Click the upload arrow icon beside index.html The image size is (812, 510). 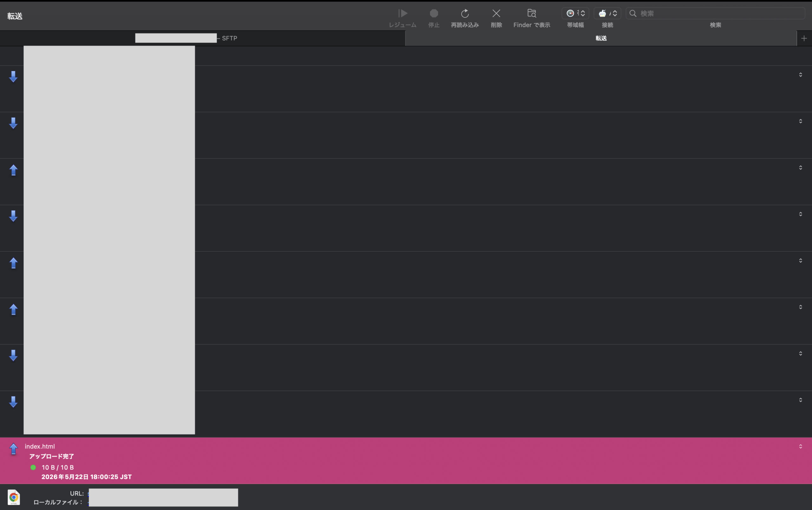[14, 449]
